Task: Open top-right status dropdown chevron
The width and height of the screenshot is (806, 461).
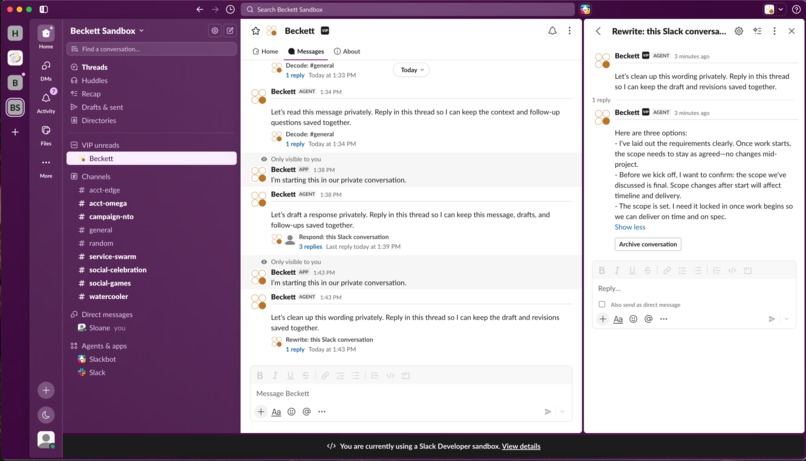Action: point(781,9)
